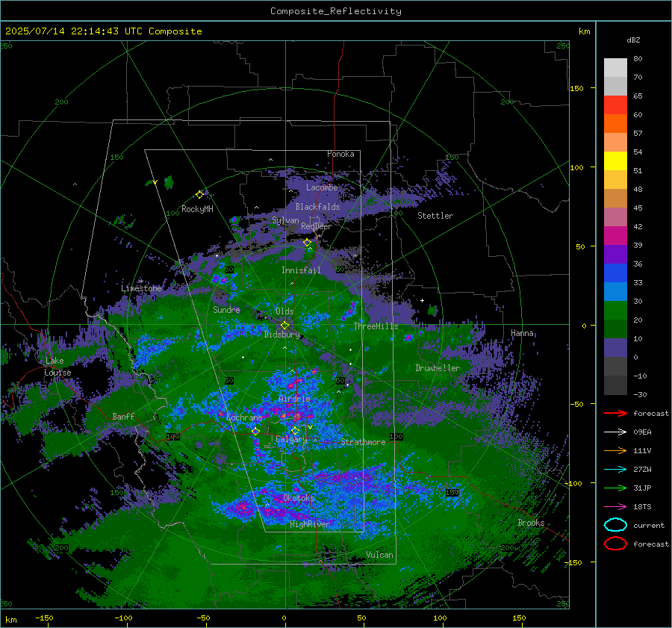Screen dimensions: 672x628
Task: Click the Drumheller city label
Action: point(438,368)
